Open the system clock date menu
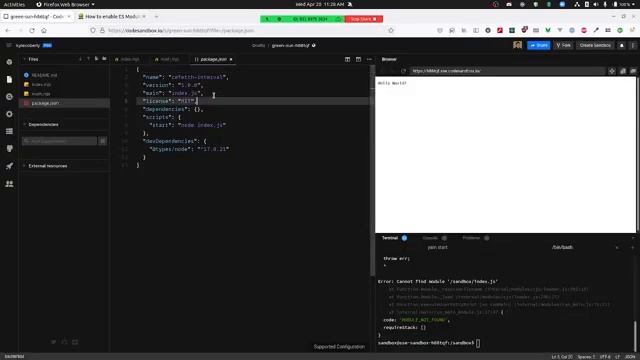This screenshot has height=360, width=640. coord(320,4)
